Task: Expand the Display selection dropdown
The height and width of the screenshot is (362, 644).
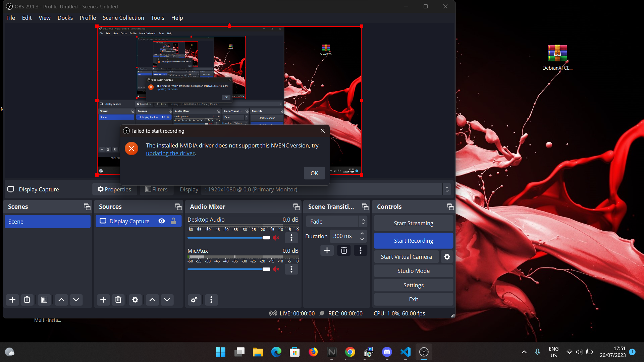Action: click(x=447, y=189)
